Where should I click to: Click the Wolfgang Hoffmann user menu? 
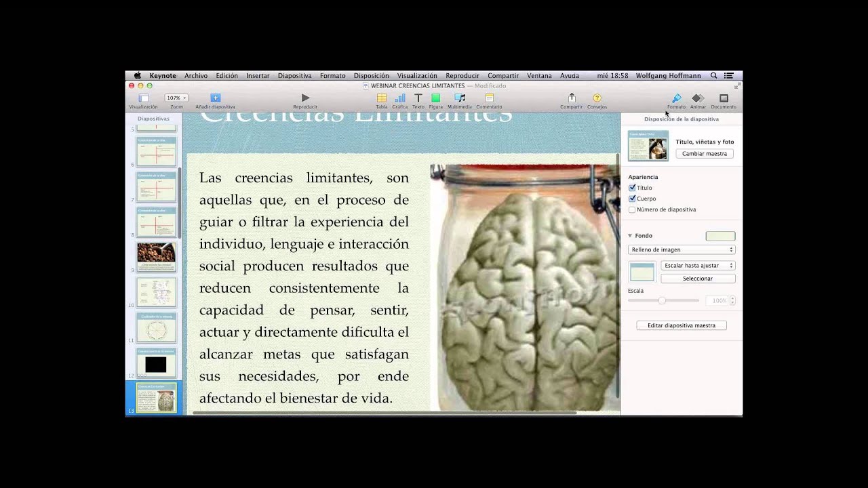pos(669,76)
